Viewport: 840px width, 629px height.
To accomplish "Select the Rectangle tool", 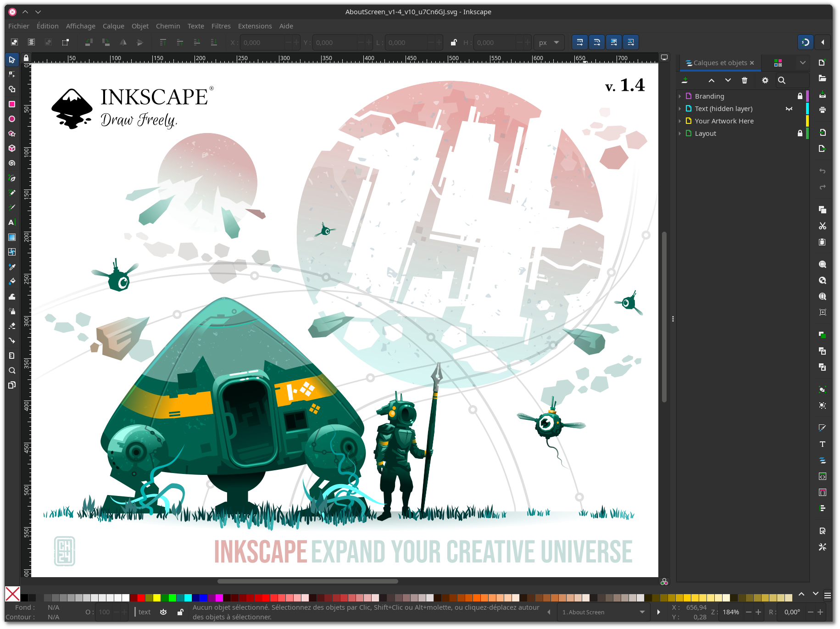I will pos(12,104).
